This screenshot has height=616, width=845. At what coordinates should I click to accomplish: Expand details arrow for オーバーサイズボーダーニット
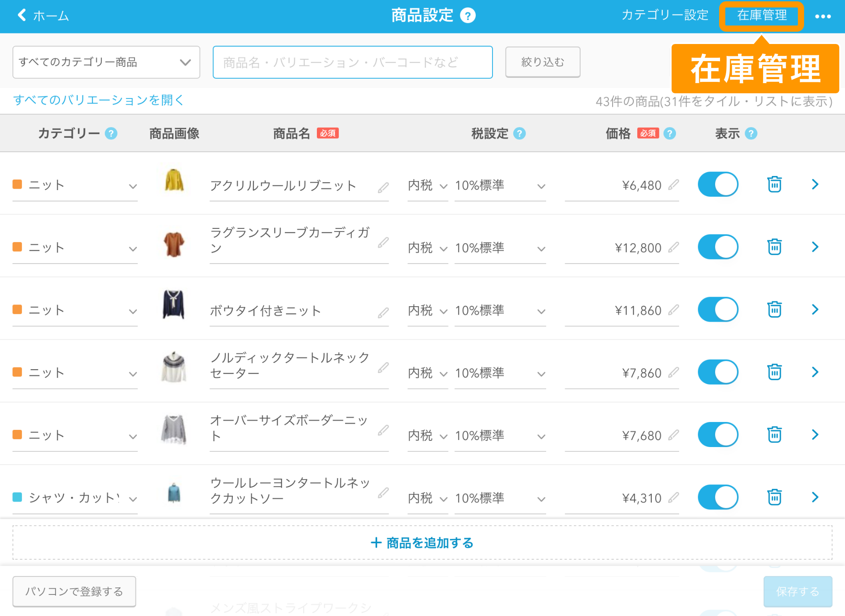(x=815, y=435)
